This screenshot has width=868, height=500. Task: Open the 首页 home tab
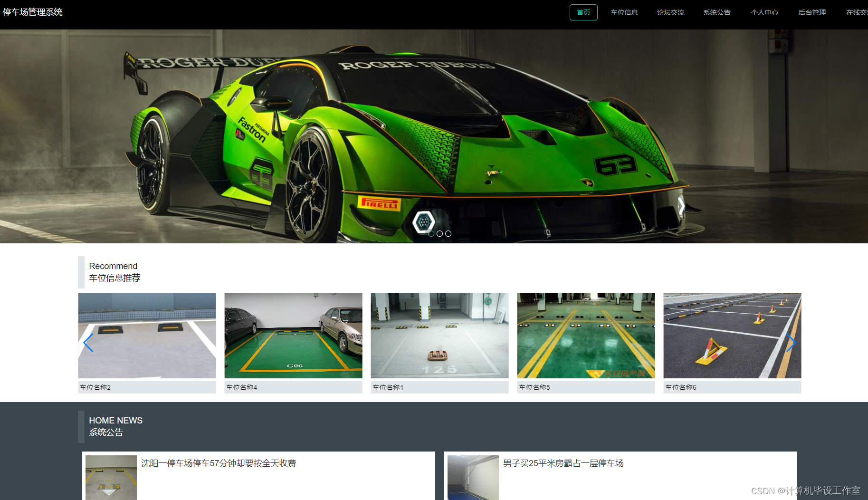click(583, 12)
